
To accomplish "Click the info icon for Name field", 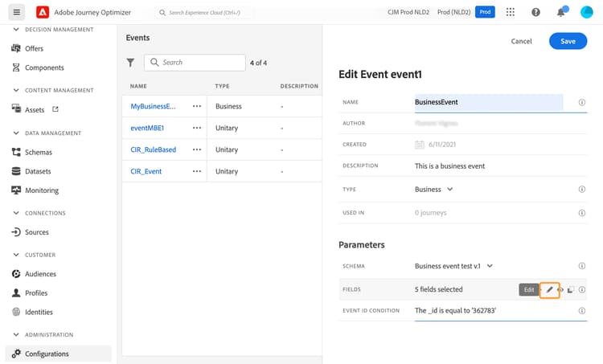I will tap(582, 102).
